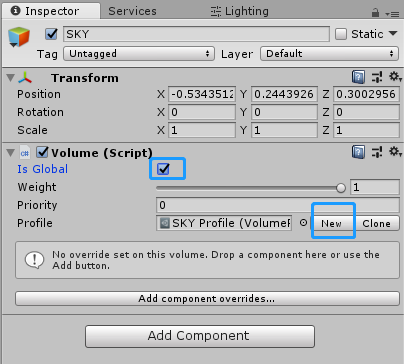The width and height of the screenshot is (404, 364).
Task: Switch to the Services tab
Action: [132, 11]
